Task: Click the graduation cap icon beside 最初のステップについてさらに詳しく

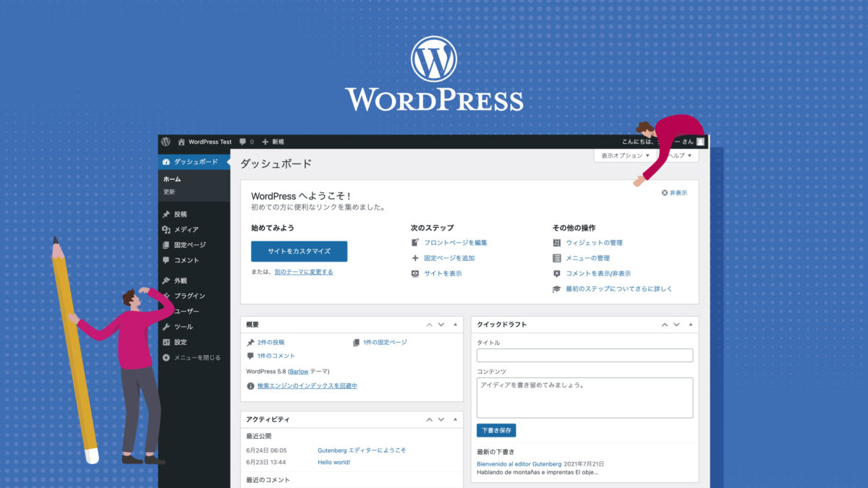Action: pyautogui.click(x=557, y=289)
